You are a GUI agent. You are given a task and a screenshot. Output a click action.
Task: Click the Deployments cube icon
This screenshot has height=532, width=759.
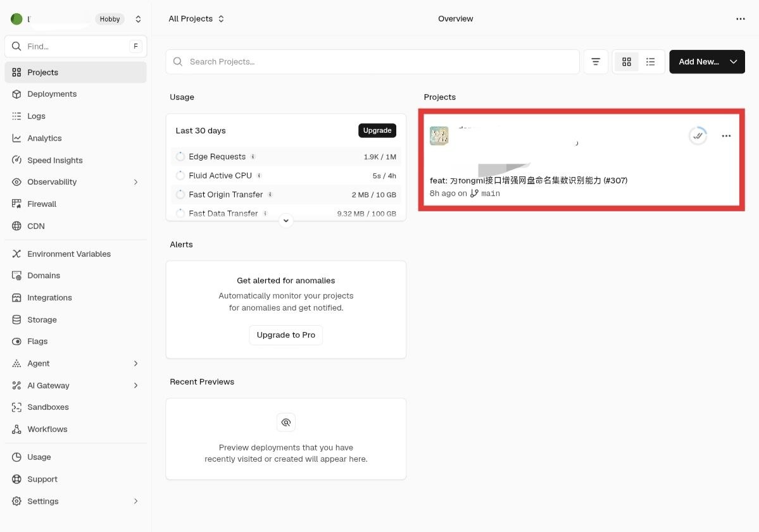point(16,94)
